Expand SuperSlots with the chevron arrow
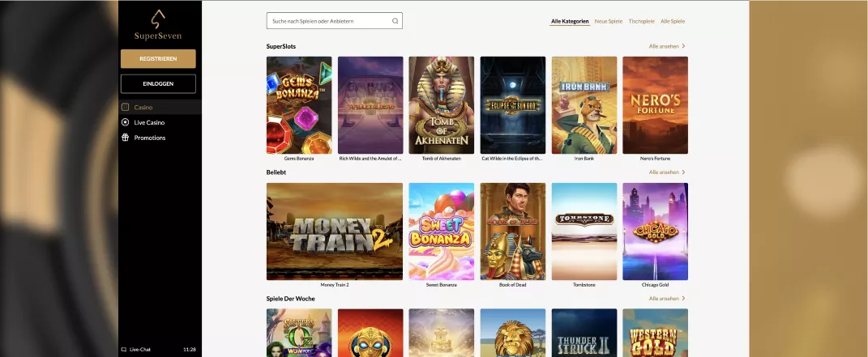 684,46
